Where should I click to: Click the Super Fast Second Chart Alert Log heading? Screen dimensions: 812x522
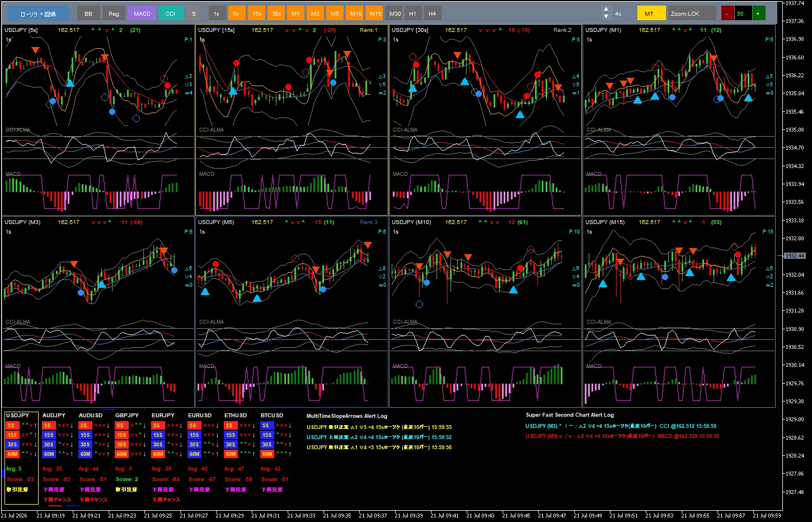[570, 415]
